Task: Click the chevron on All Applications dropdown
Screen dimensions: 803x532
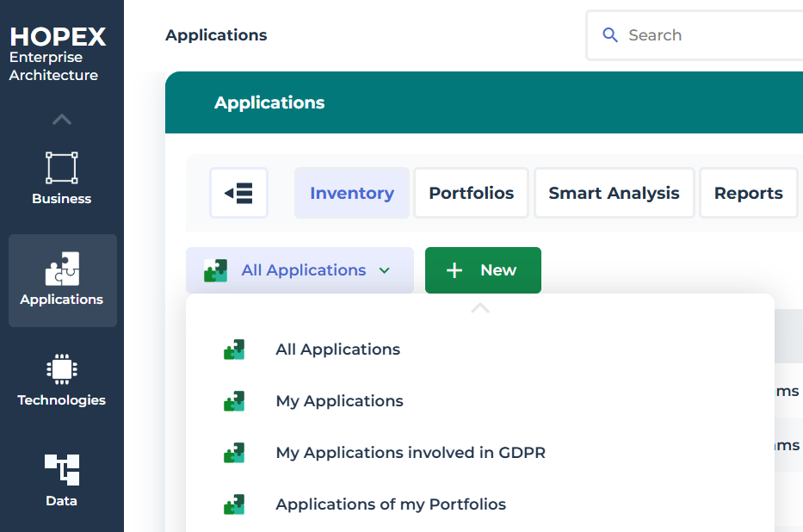Action: coord(385,270)
